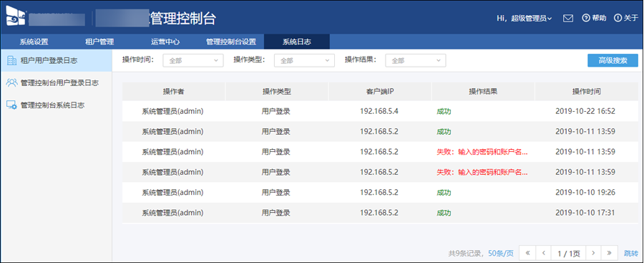644x263 pixels.
Task: Open 管理控制台系统日志 in sidebar
Action: 57,105
